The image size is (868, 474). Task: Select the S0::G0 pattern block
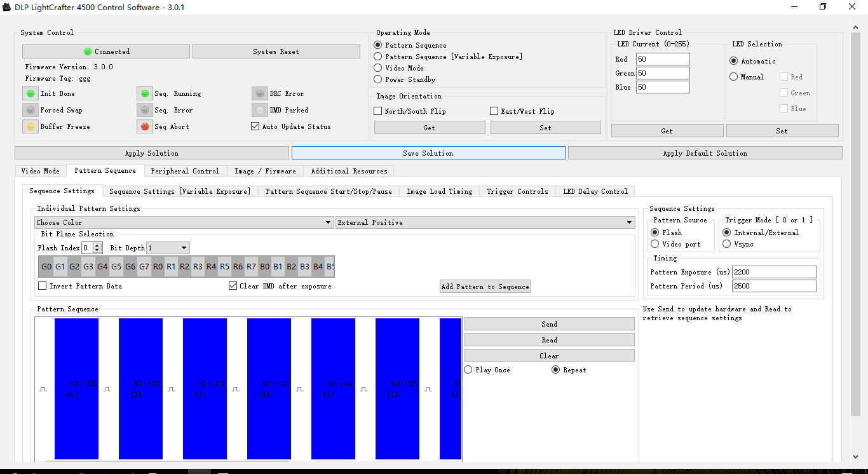click(x=76, y=389)
